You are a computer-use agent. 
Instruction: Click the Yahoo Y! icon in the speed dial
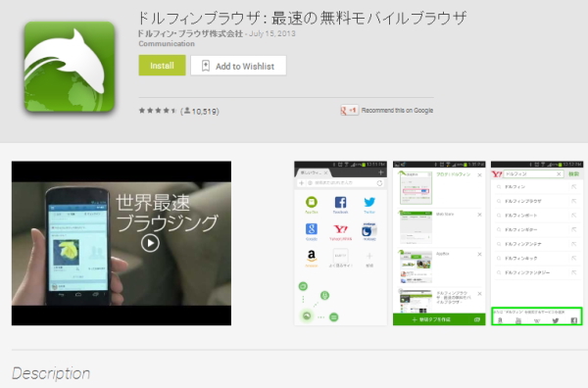(x=340, y=229)
